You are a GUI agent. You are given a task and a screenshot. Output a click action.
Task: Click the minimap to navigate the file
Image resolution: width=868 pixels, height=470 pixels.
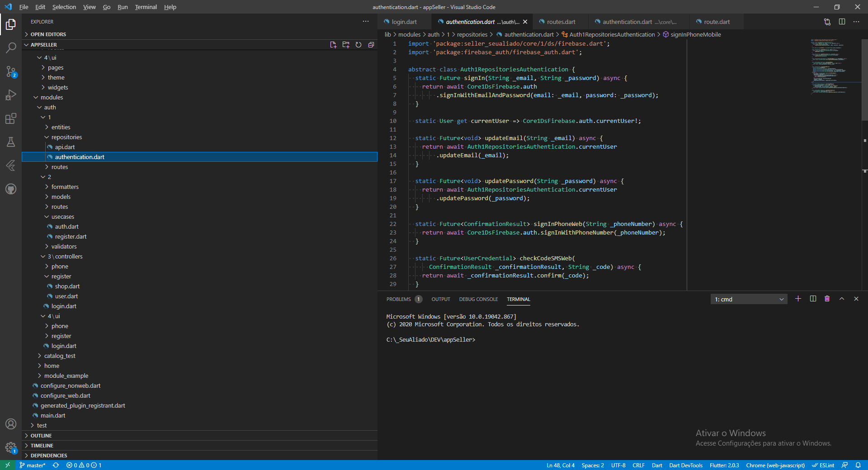pos(832,68)
